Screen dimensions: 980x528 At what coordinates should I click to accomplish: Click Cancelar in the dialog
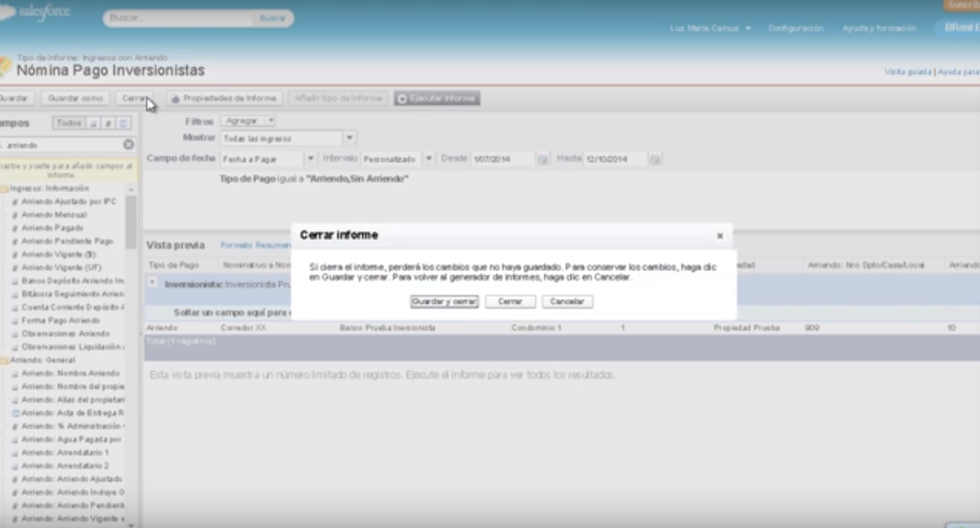point(567,302)
